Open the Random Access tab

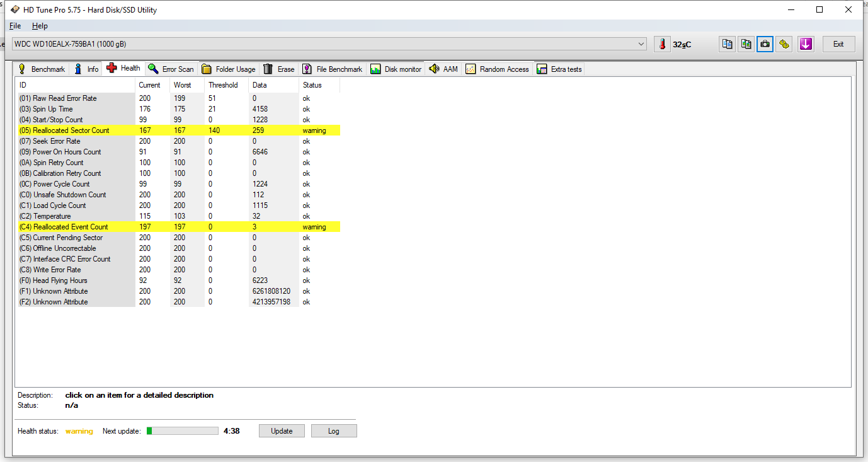pos(498,69)
